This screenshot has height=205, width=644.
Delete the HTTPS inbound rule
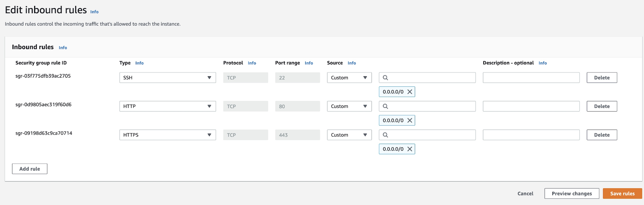601,135
